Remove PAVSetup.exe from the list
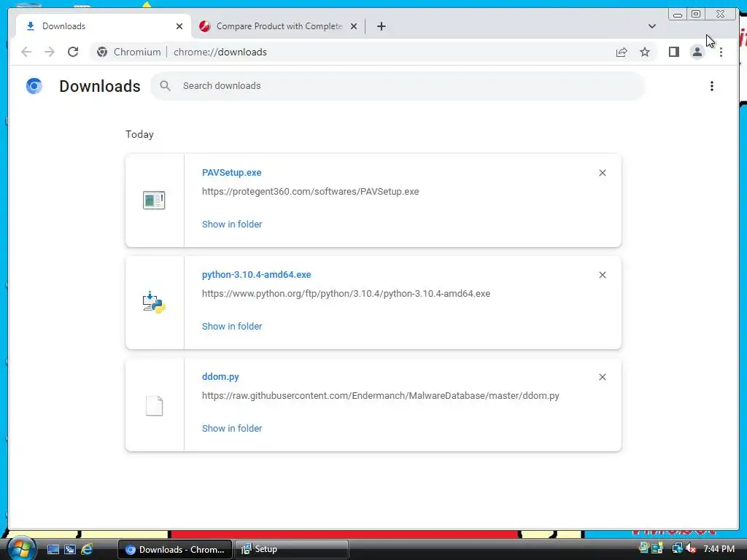Image resolution: width=747 pixels, height=560 pixels. click(x=602, y=173)
